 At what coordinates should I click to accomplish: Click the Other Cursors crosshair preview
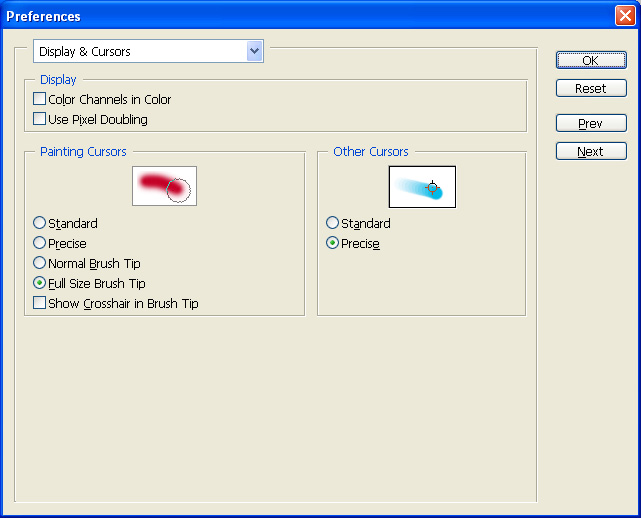tap(422, 187)
